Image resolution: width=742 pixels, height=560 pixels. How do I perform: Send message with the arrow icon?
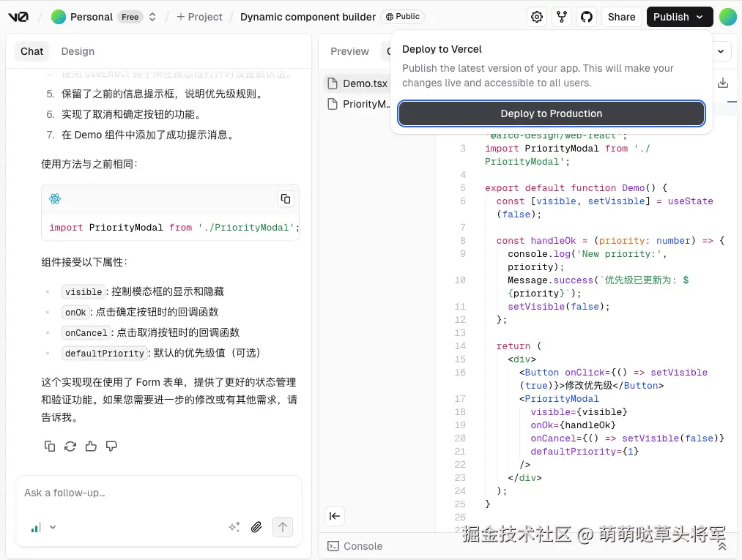pos(282,527)
